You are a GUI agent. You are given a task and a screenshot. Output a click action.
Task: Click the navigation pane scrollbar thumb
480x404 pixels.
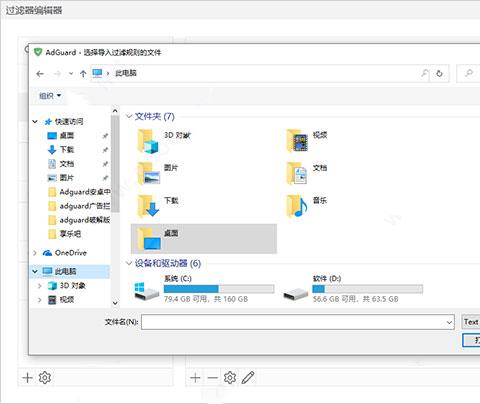click(x=115, y=164)
